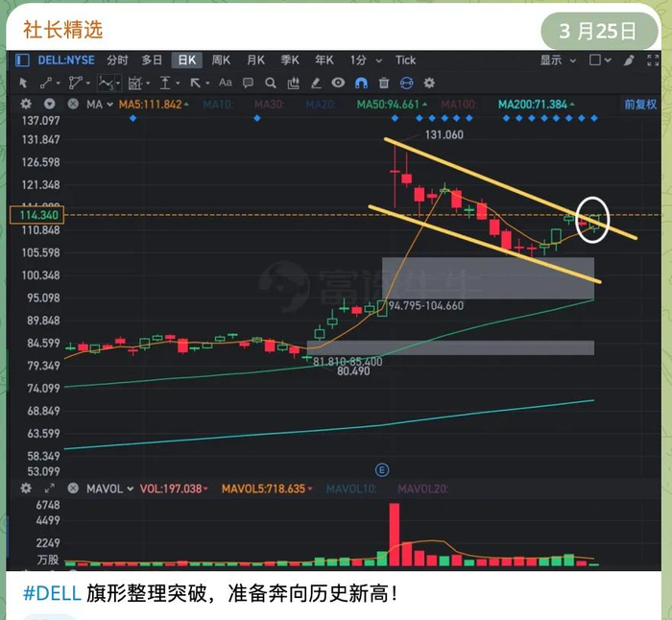
Task: Expand polyline shape tool options arrow
Action: pos(88,83)
